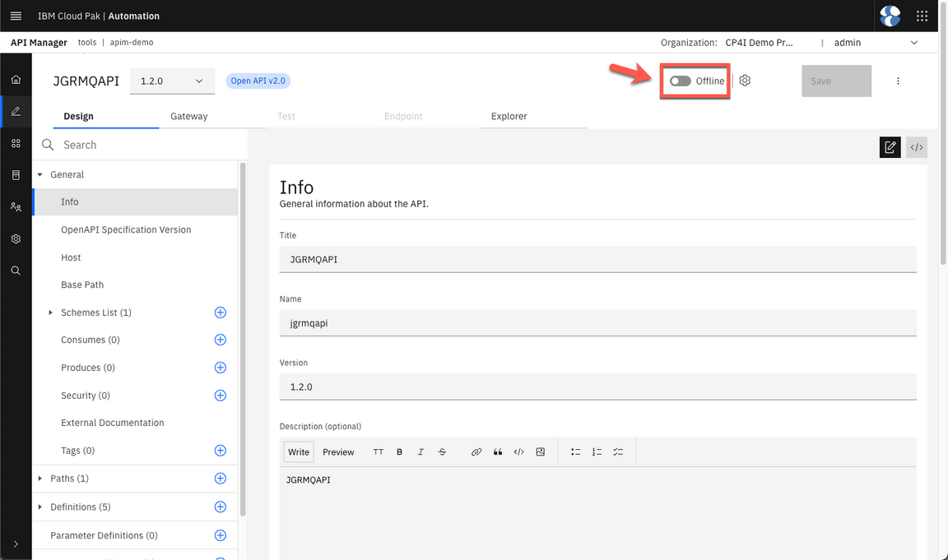Image resolution: width=948 pixels, height=560 pixels.
Task: Expand the Definitions (5) section
Action: pyautogui.click(x=40, y=507)
